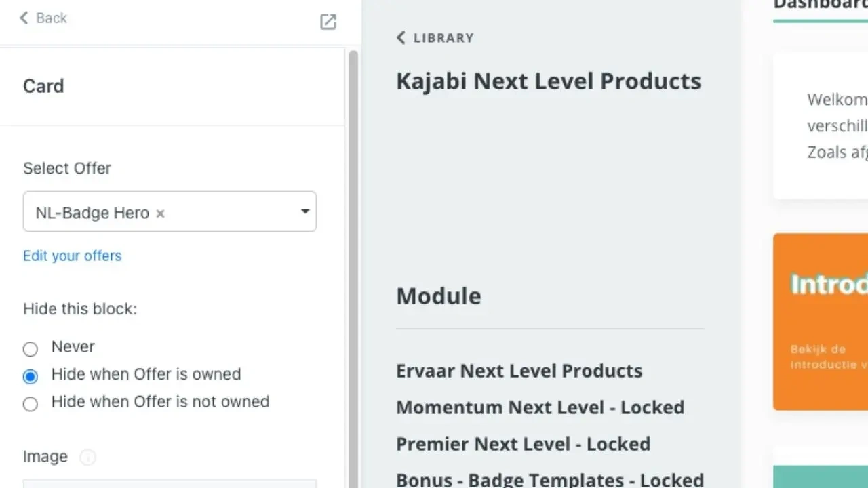Click the sidebar vertical scrollbar

(x=353, y=271)
